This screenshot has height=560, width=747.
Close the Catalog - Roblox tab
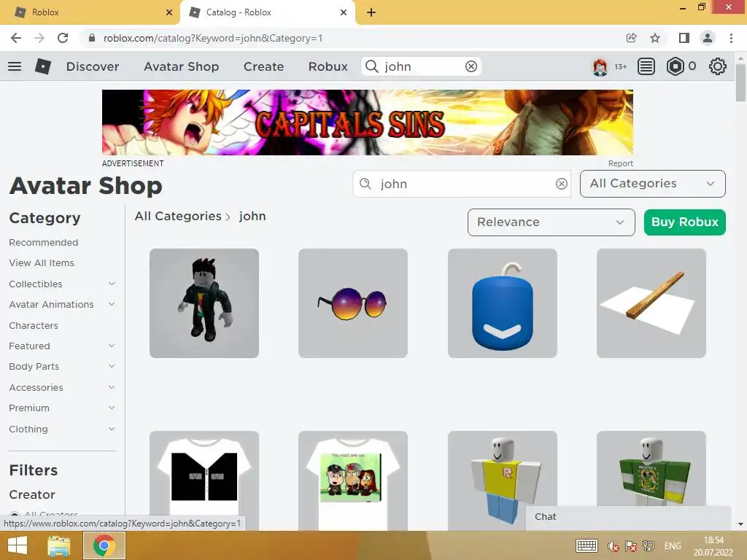point(344,12)
